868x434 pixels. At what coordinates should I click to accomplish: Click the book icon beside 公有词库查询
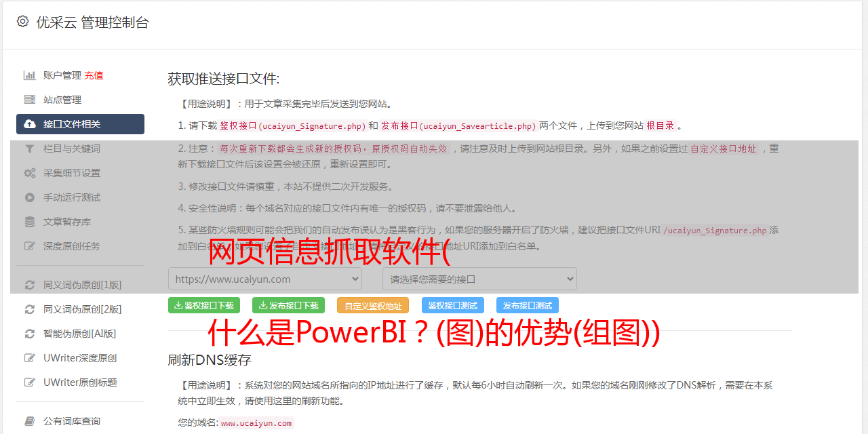click(x=30, y=421)
